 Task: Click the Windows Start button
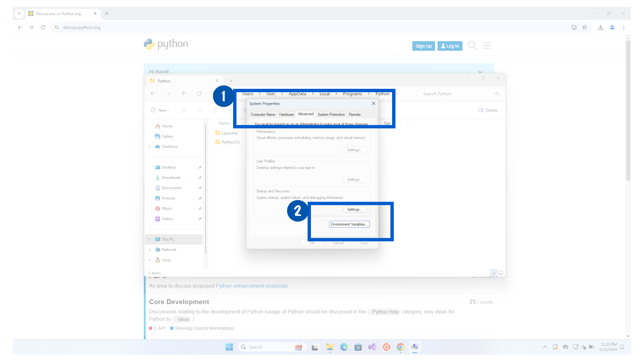229,347
